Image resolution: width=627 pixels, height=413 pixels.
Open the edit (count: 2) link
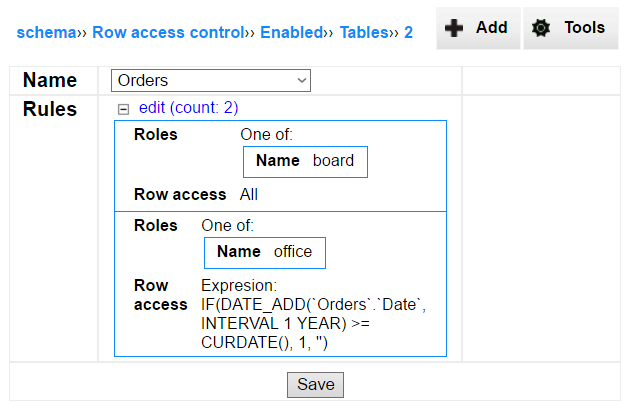188,108
